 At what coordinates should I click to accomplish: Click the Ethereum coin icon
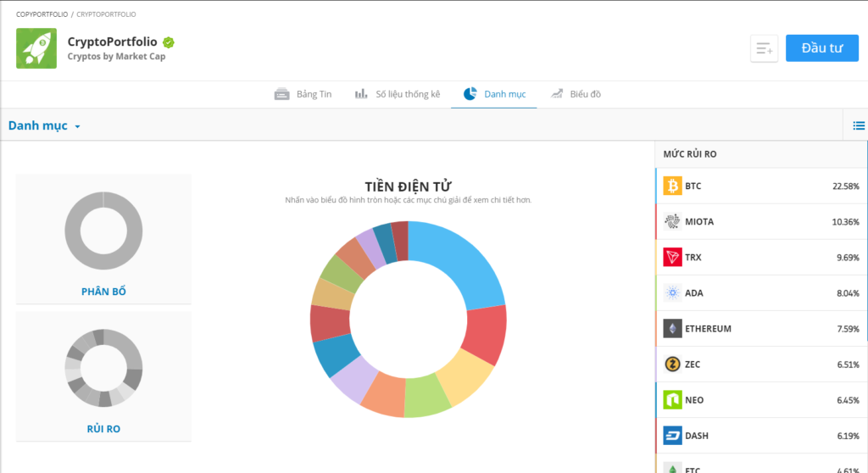672,328
